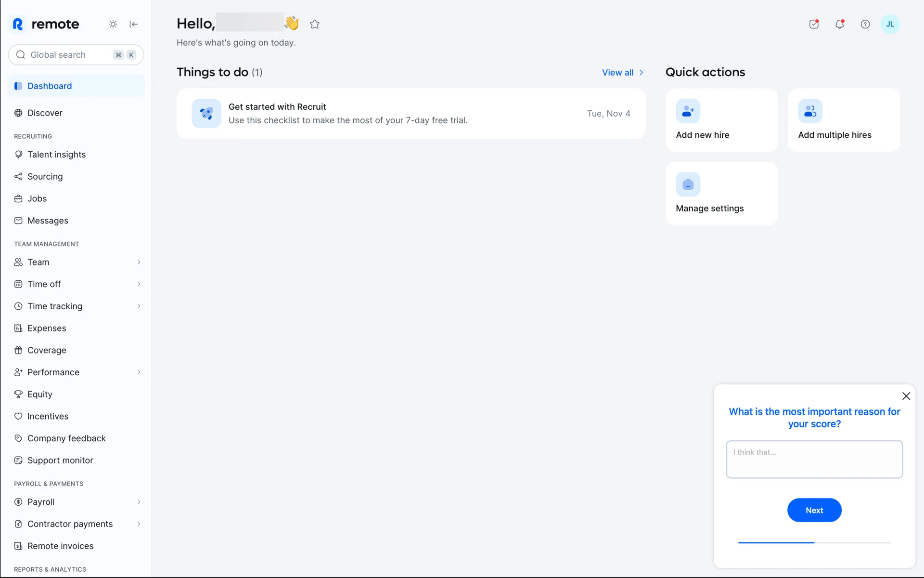Open JL user avatar menu
The height and width of the screenshot is (578, 924).
tap(890, 24)
